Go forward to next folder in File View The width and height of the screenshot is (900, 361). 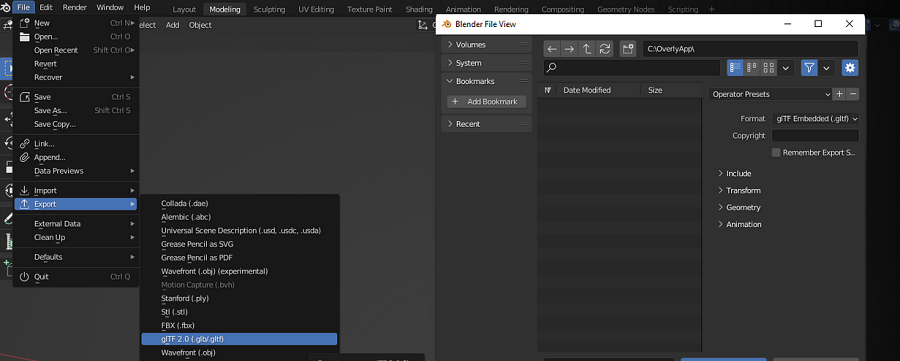tap(569, 49)
